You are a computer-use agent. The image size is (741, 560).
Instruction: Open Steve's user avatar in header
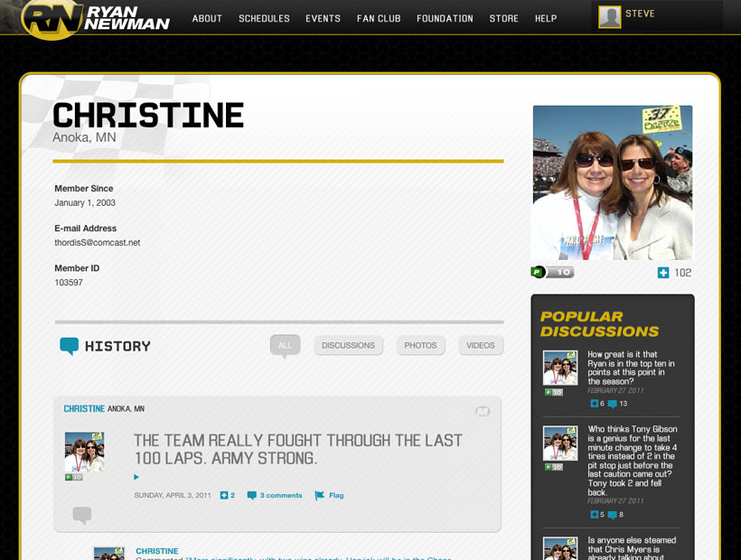pyautogui.click(x=610, y=17)
